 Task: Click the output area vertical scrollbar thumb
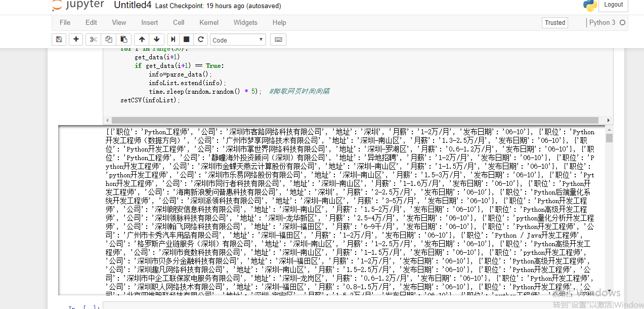point(609,138)
